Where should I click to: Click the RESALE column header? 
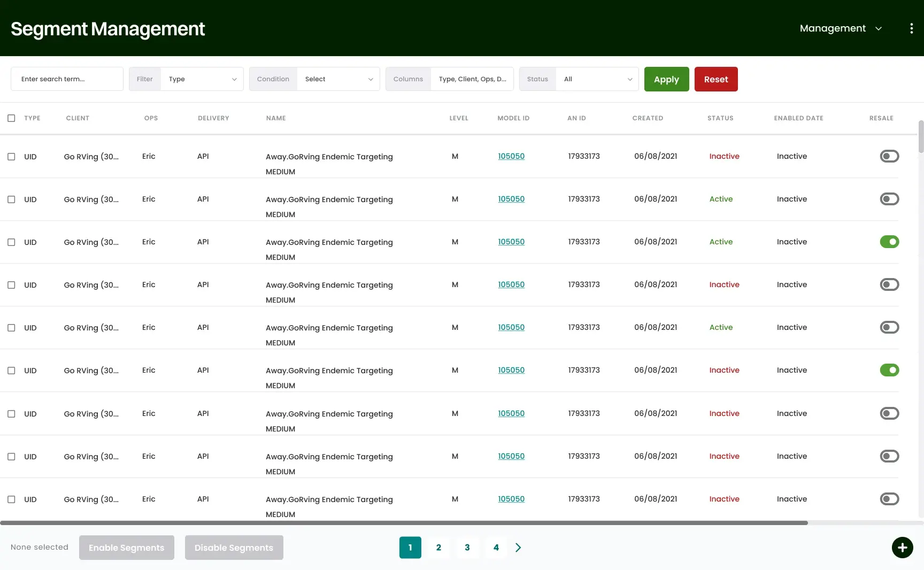[881, 118]
